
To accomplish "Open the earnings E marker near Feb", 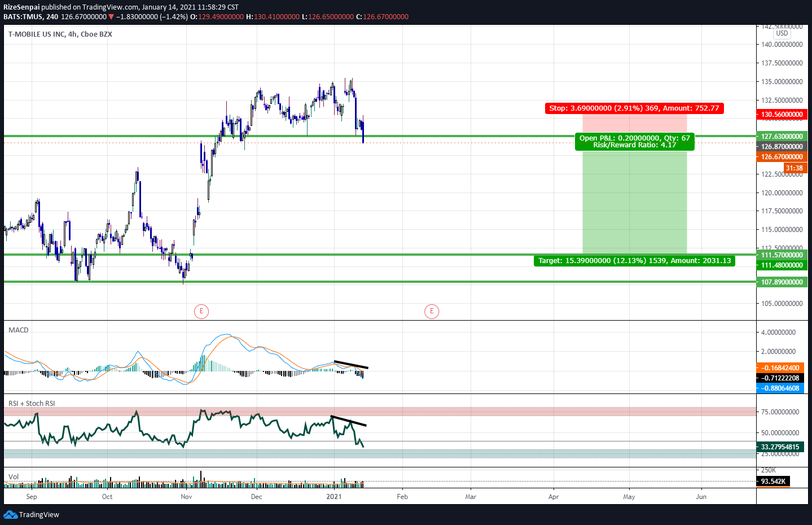I will point(432,311).
